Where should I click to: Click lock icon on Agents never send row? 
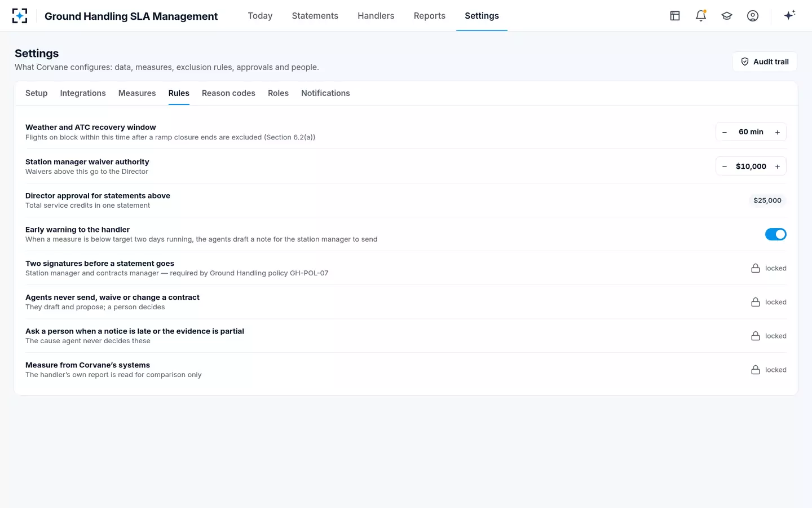[x=756, y=302]
